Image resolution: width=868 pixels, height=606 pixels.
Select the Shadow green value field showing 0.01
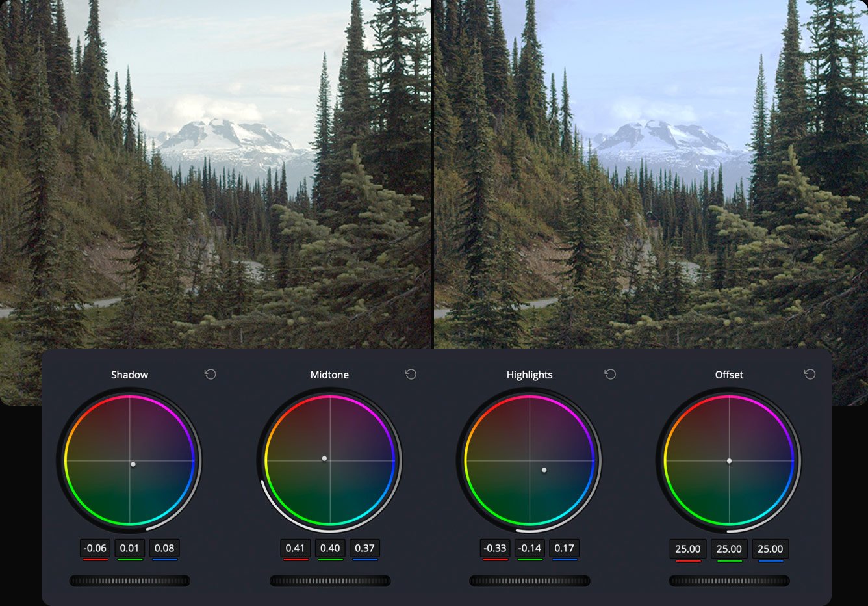(x=129, y=548)
